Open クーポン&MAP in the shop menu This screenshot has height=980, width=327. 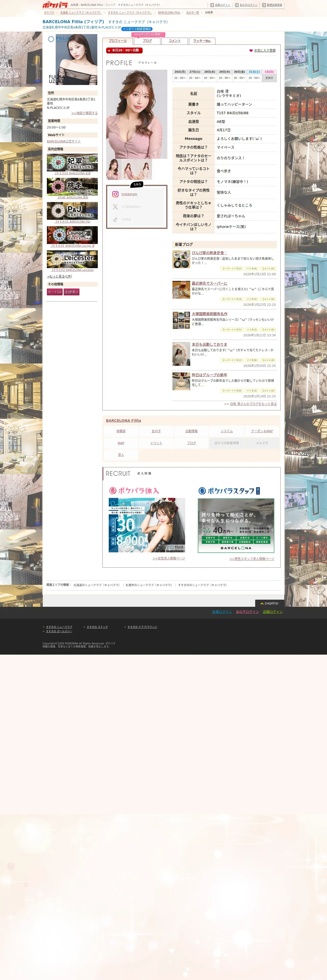click(262, 431)
